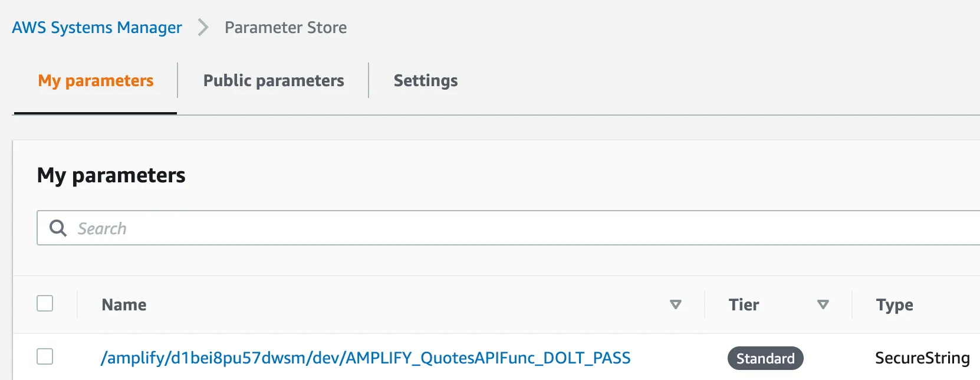Click the Parameter Store breadcrumb text
Image resolution: width=980 pixels, height=380 pixels.
tap(286, 28)
